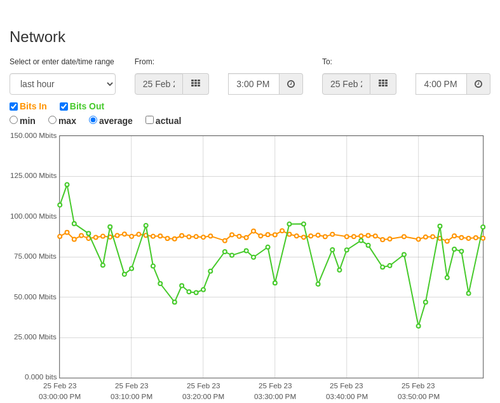Click the lowest green Bits Out data point
Viewport: 500px width, 403px height.
[x=419, y=326]
